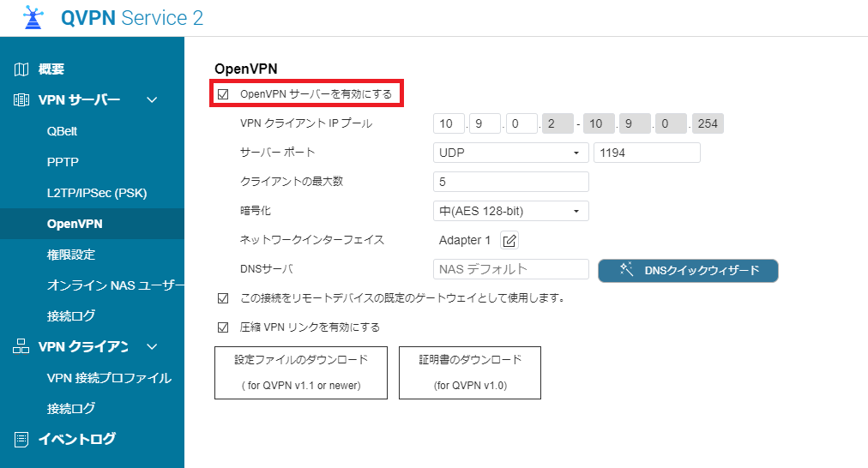Click the サーバー ポート label
Viewport: 868px width, 468px height.
pos(277,153)
